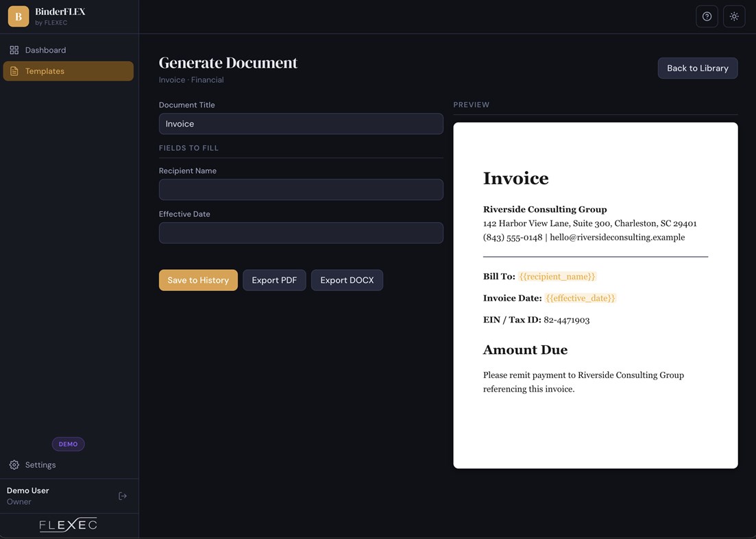Screen dimensions: 756x539
Task: Click the Settings gear icon
Action: 14,465
